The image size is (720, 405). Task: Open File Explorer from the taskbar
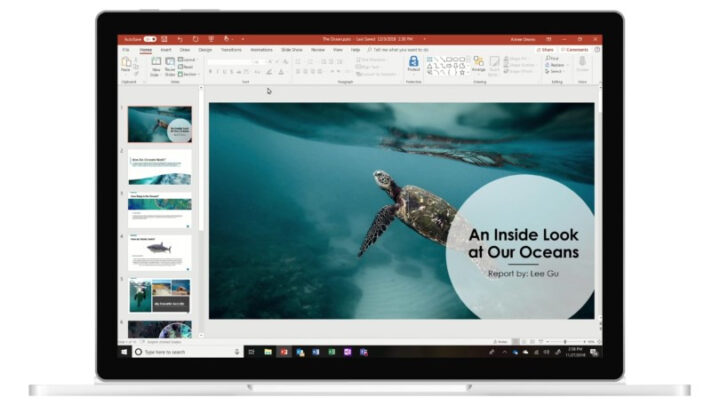[x=268, y=352]
